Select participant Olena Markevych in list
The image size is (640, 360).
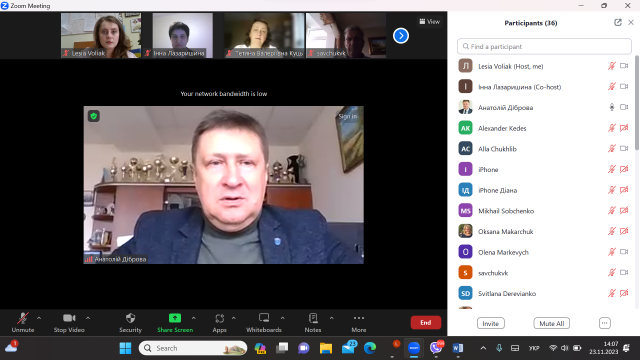click(544, 252)
